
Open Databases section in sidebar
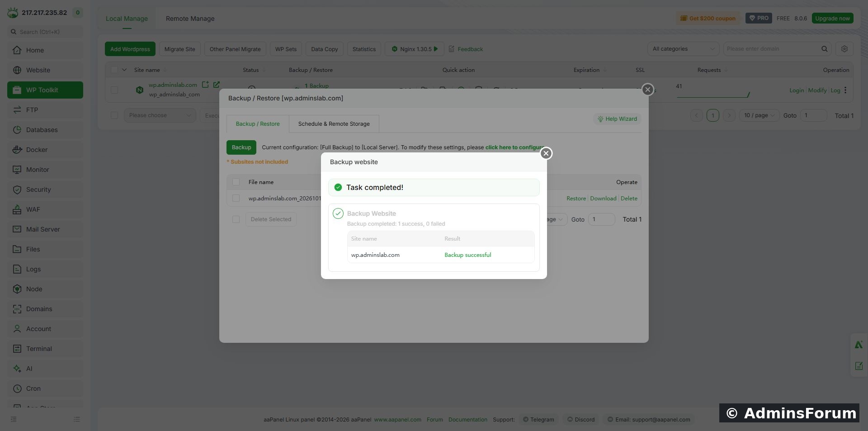click(x=45, y=130)
